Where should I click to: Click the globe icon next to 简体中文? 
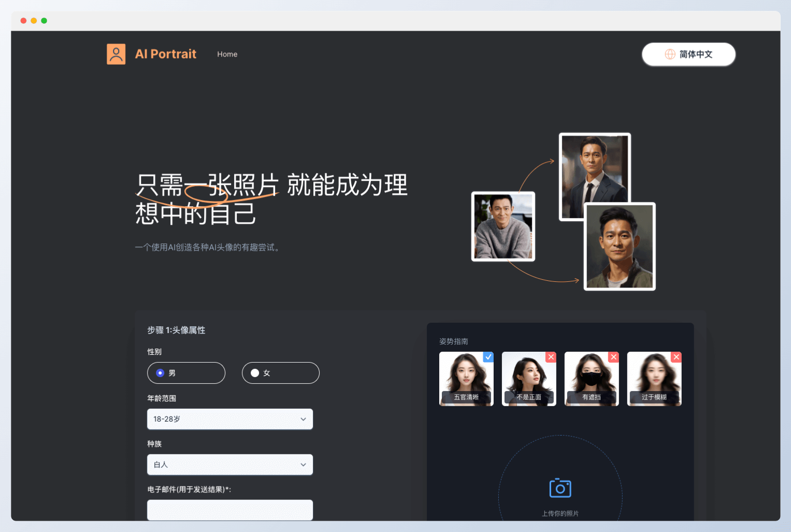point(669,54)
